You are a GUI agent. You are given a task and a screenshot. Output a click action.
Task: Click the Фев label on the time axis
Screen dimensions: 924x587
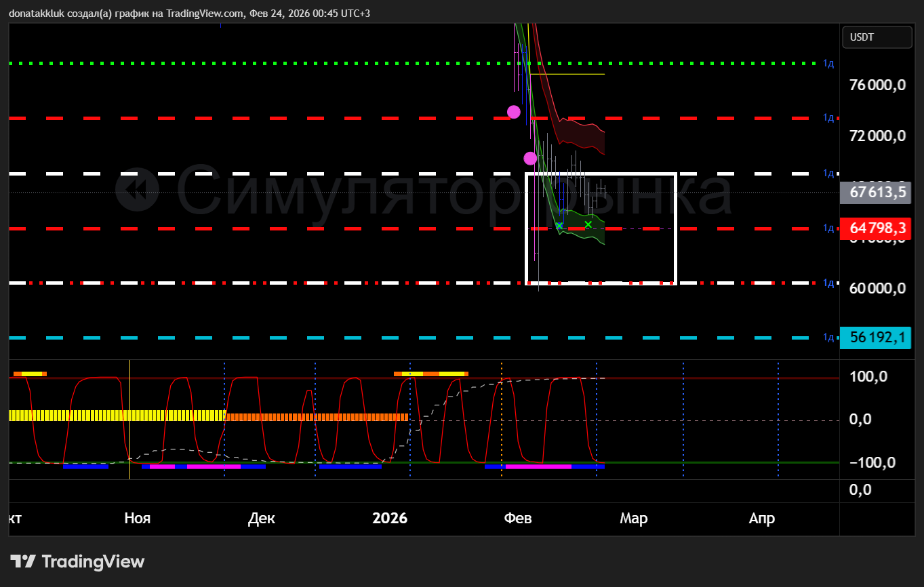click(518, 519)
